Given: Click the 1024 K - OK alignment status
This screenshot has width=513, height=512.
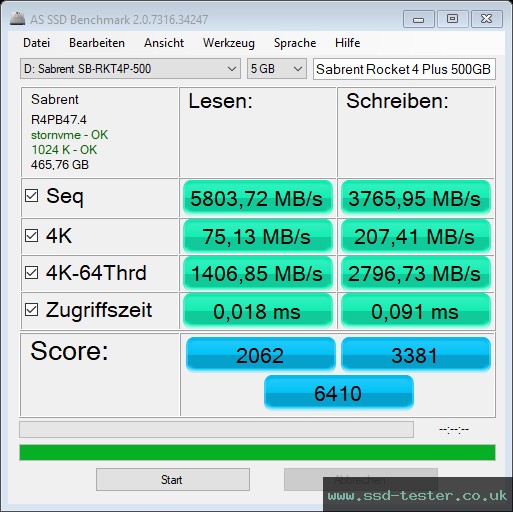Looking at the screenshot, I should (x=64, y=150).
